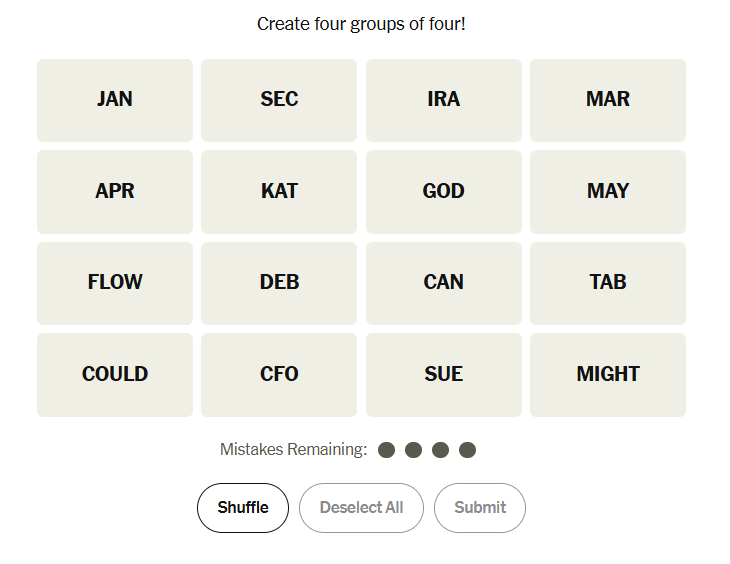Viewport: 730px width, 564px height.
Task: Select the KAT tile
Action: [279, 191]
